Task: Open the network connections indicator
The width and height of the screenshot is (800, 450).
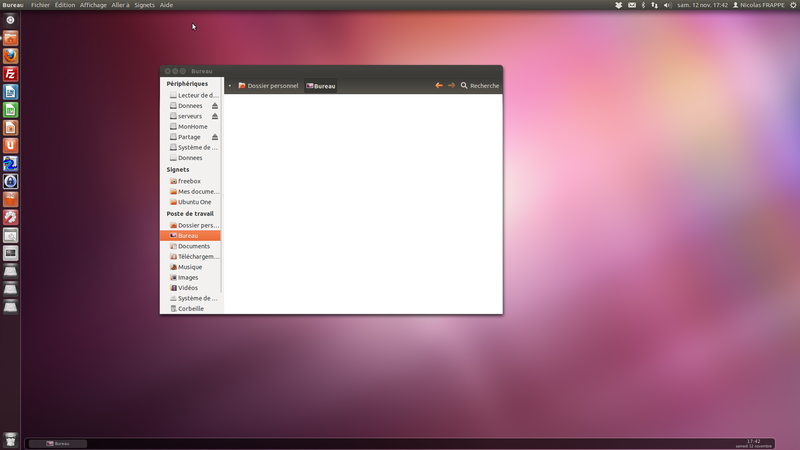Action: [655, 5]
